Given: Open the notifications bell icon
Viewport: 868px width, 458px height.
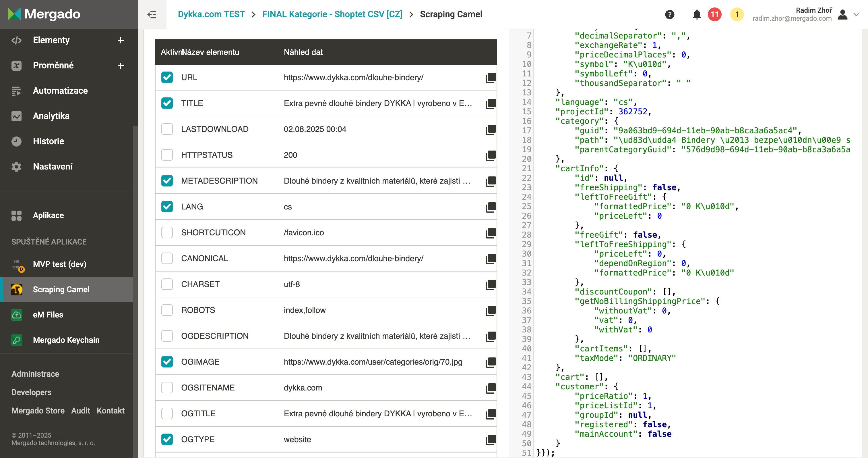Looking at the screenshot, I should [x=697, y=14].
